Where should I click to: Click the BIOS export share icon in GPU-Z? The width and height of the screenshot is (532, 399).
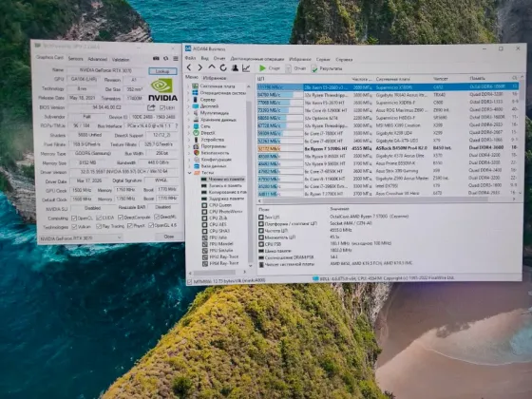coord(151,107)
